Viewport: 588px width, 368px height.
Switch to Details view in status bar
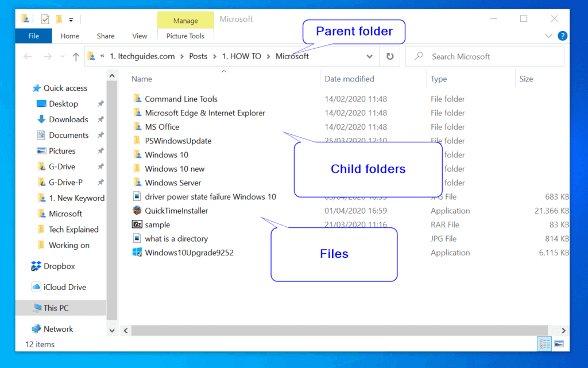click(545, 344)
